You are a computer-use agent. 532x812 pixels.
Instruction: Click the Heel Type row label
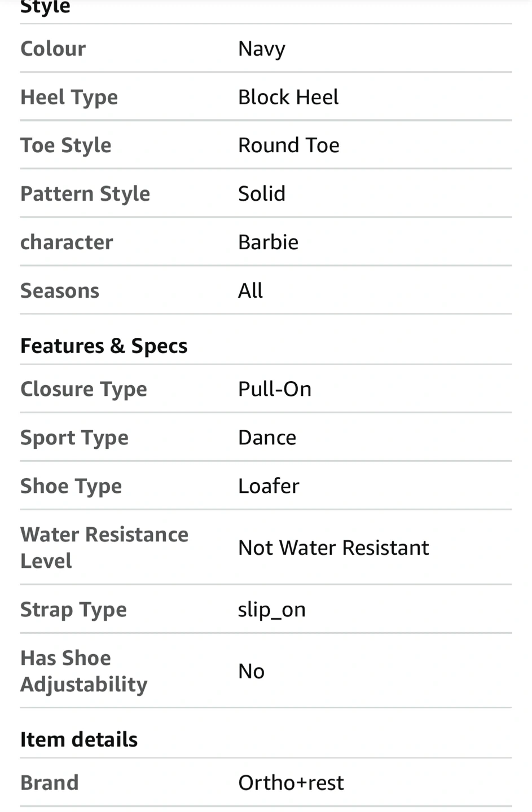[69, 98]
